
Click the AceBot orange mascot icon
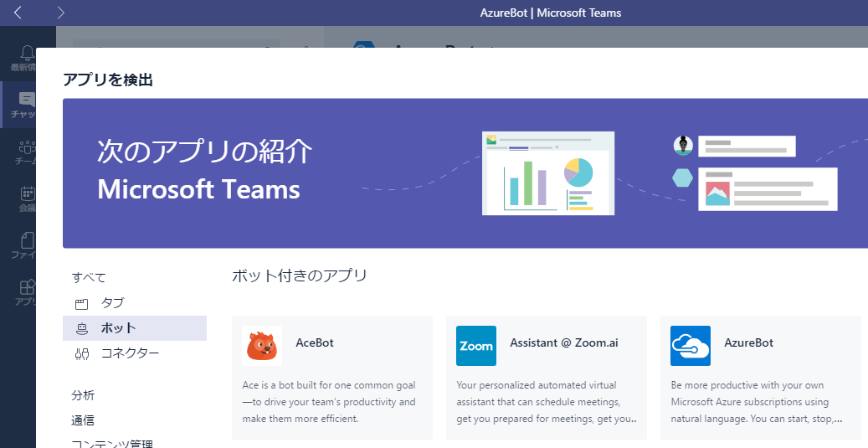click(x=262, y=346)
